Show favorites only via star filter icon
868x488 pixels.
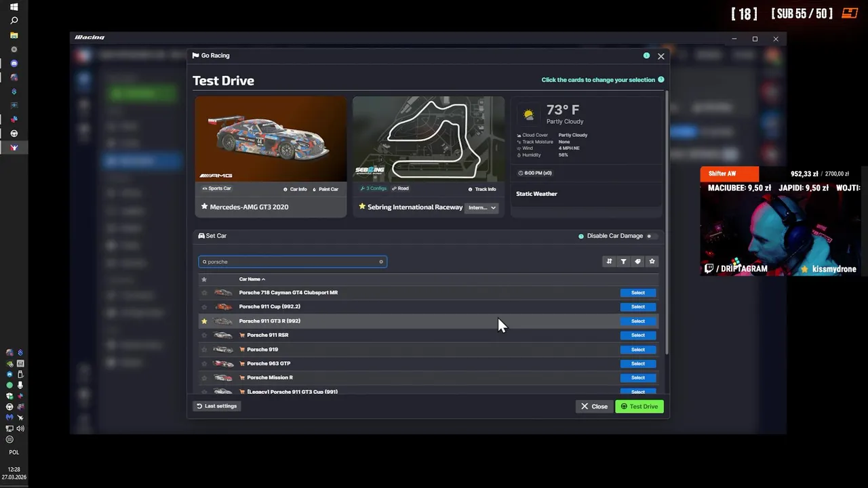click(x=652, y=262)
